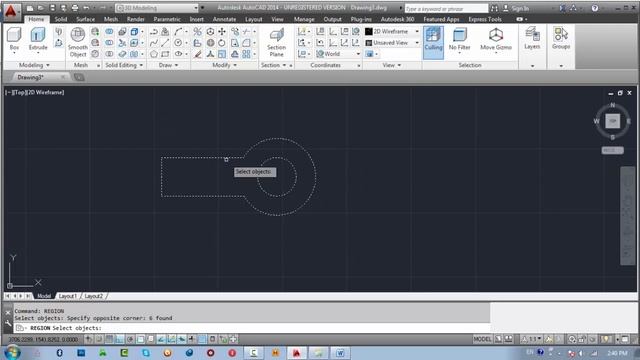This screenshot has height=360, width=640.
Task: Select the Move tool in Modify panel
Action: tap(222, 31)
